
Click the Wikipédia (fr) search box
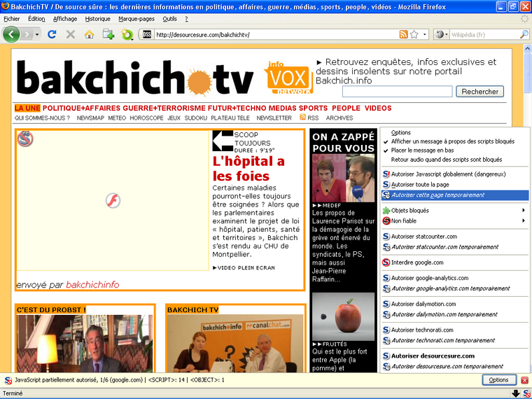point(484,34)
